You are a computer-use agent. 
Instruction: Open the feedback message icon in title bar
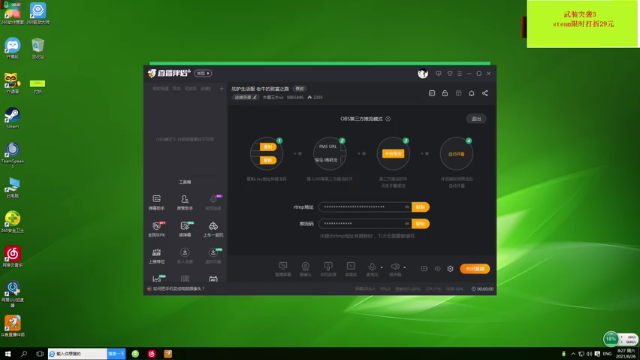click(438, 73)
